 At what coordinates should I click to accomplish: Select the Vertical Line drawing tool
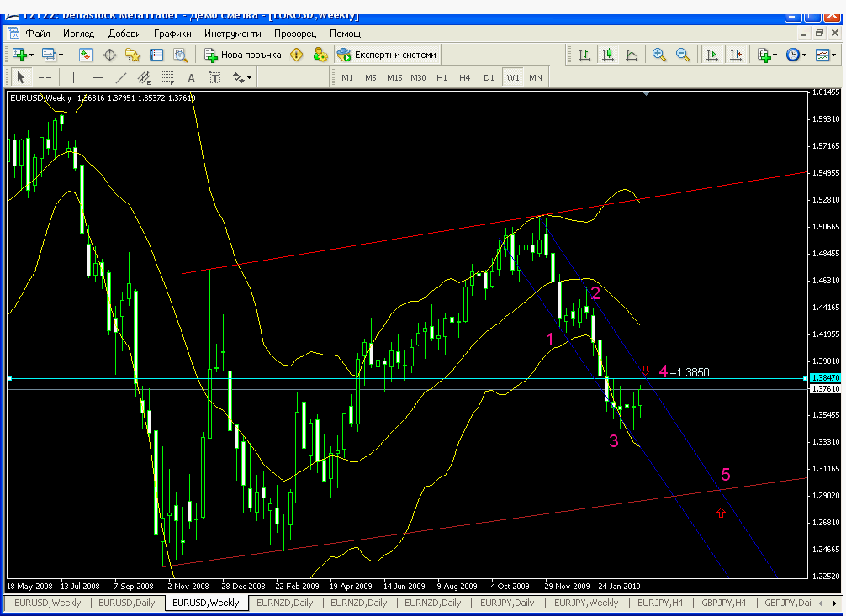pos(73,77)
